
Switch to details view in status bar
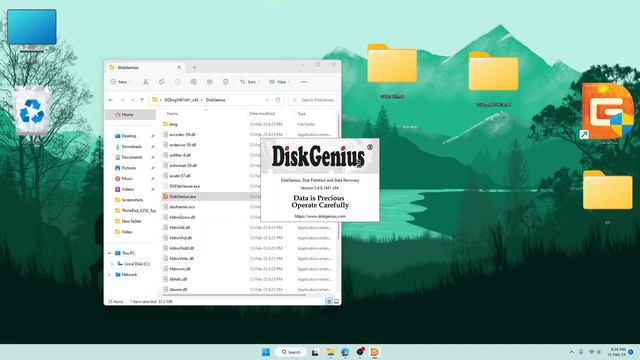pyautogui.click(x=329, y=301)
